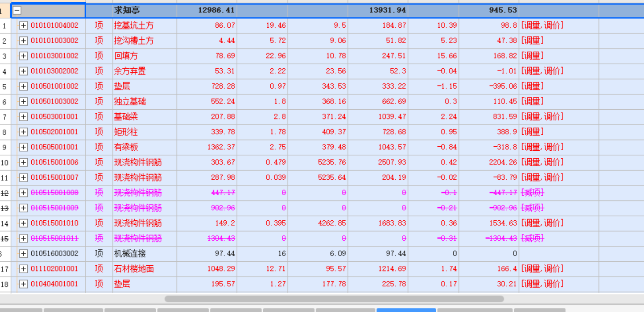Click amount 728.28 in row 5
Viewport: 644px width, 312px height.
coord(223,86)
